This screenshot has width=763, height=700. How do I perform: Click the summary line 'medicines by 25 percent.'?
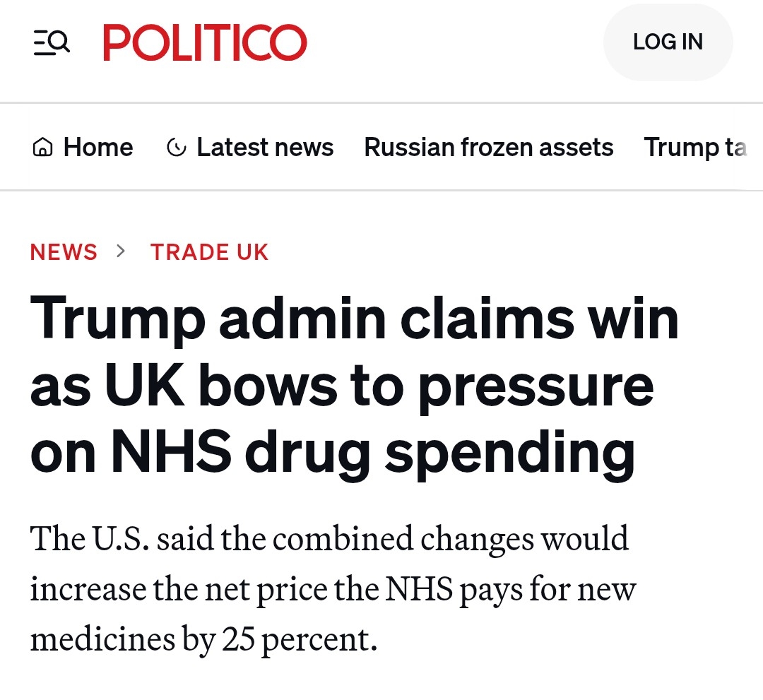pyautogui.click(x=203, y=640)
